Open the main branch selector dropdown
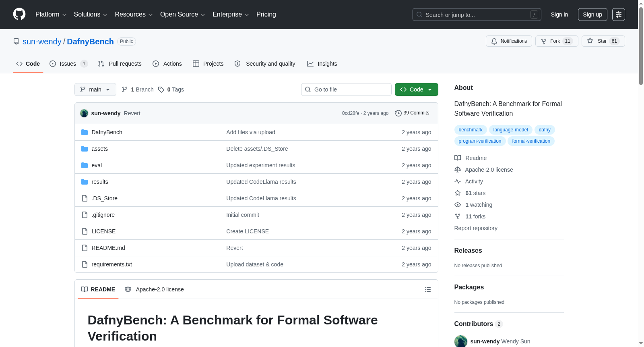The width and height of the screenshot is (644, 347). click(95, 89)
